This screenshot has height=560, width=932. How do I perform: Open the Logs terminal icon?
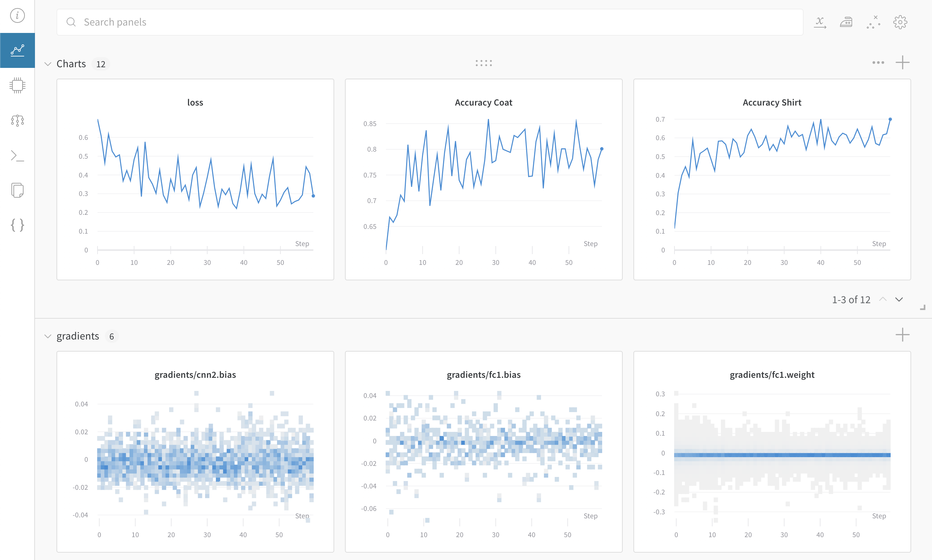coord(17,156)
